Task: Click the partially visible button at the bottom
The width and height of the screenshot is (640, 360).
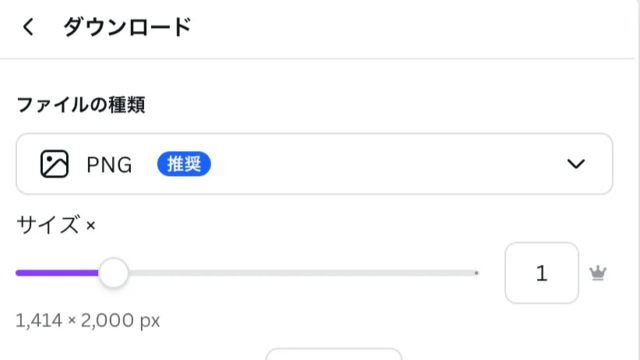Action: tap(334, 354)
